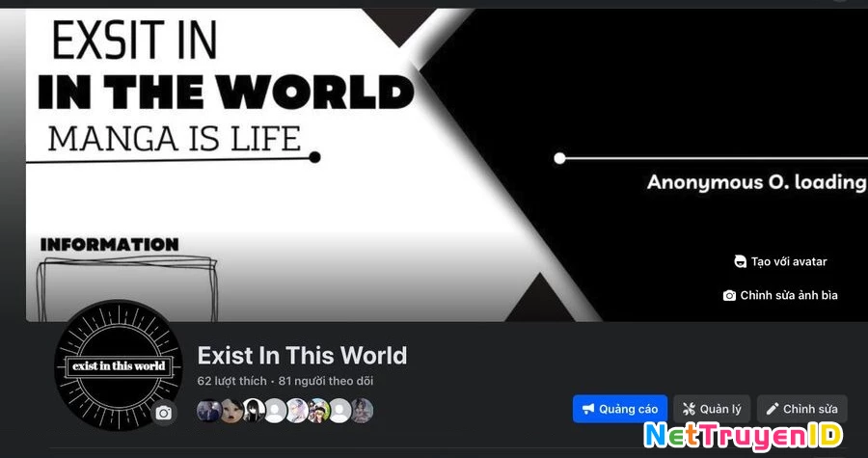Open the cover photo with MANGA IS LIFE text
Screen dimensions: 868x458
(x=446, y=165)
